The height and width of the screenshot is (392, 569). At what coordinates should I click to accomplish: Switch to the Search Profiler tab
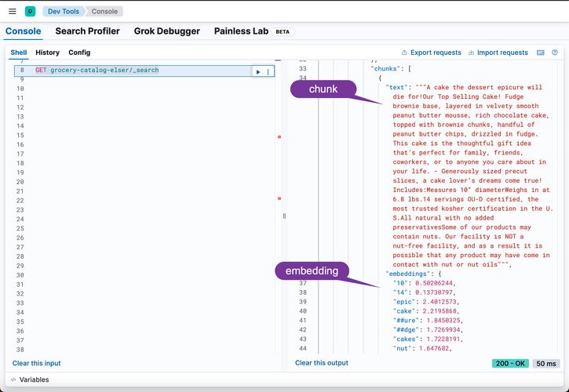tap(87, 31)
